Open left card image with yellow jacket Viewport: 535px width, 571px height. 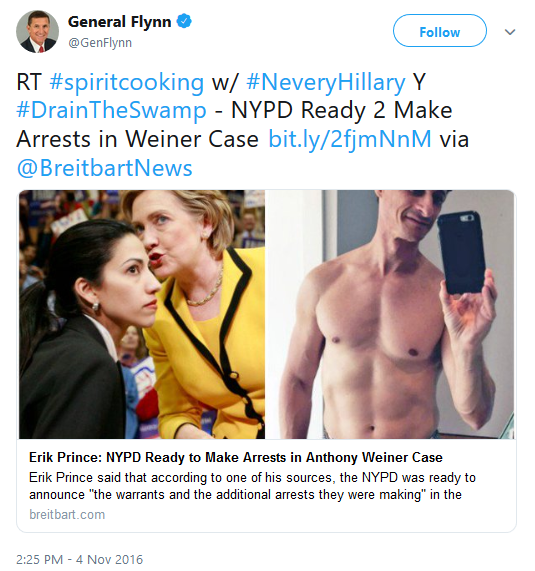coord(142,314)
